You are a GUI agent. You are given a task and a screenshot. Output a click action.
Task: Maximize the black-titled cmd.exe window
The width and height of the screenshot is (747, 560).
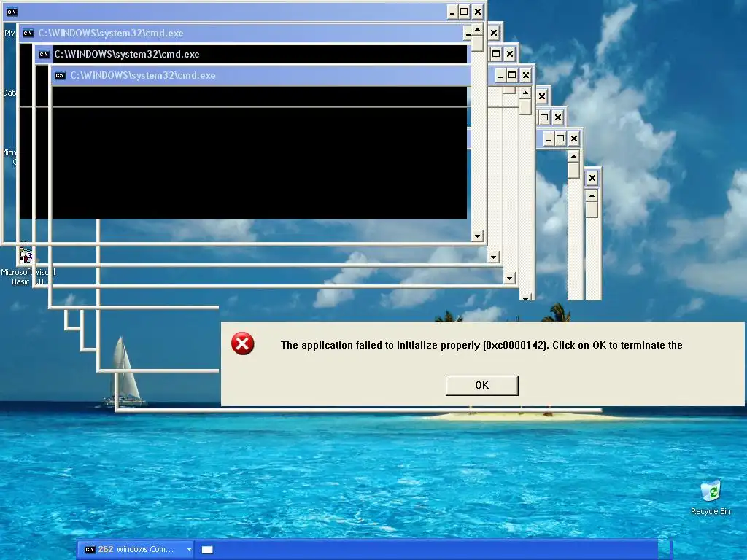pos(496,54)
